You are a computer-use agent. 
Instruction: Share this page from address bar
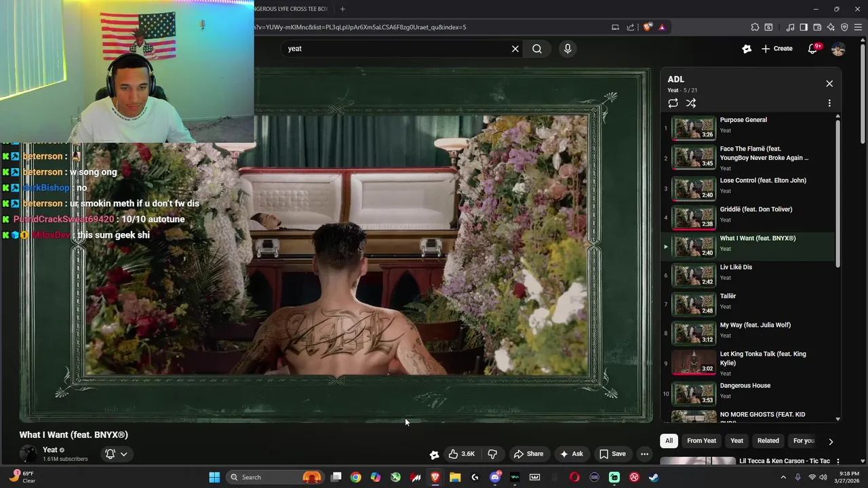(x=631, y=27)
